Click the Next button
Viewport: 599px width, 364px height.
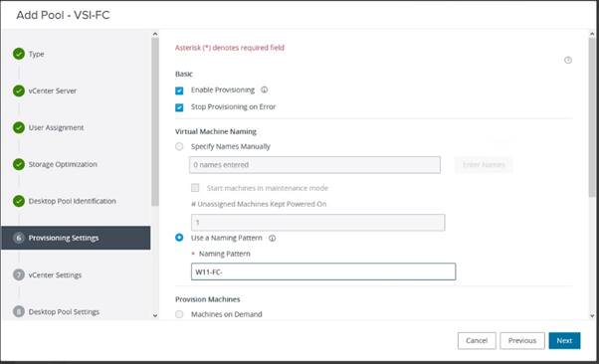tap(564, 340)
